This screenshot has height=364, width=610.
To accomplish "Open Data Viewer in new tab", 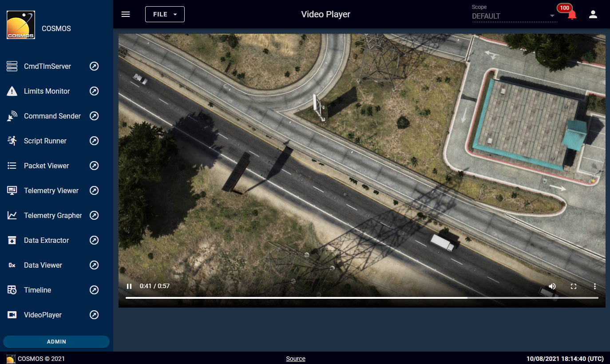I will [94, 265].
